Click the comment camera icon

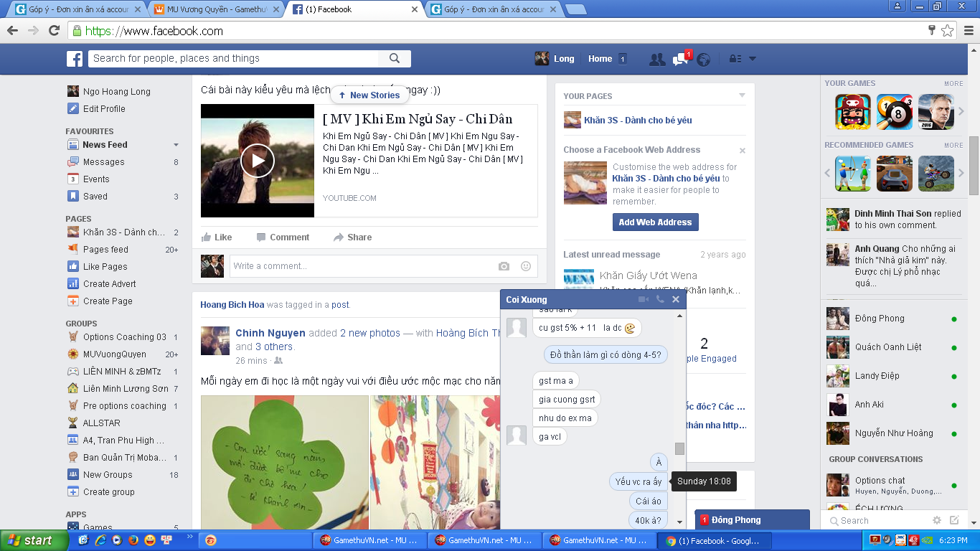click(x=504, y=266)
